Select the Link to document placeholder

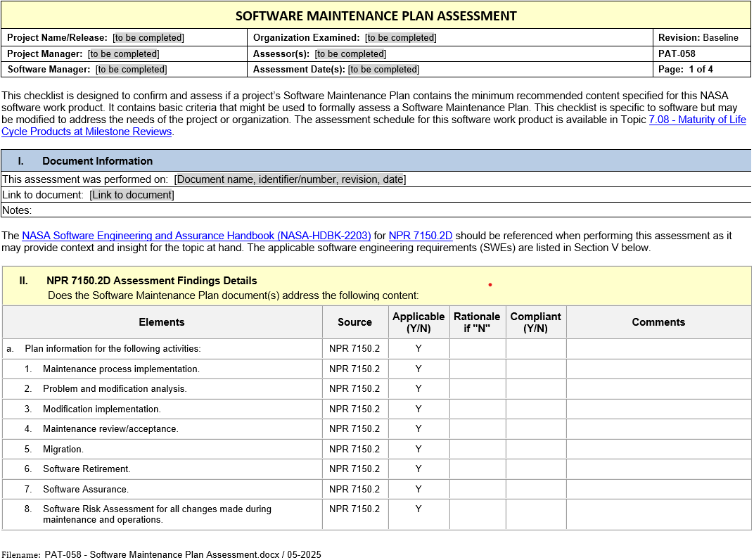click(x=132, y=195)
